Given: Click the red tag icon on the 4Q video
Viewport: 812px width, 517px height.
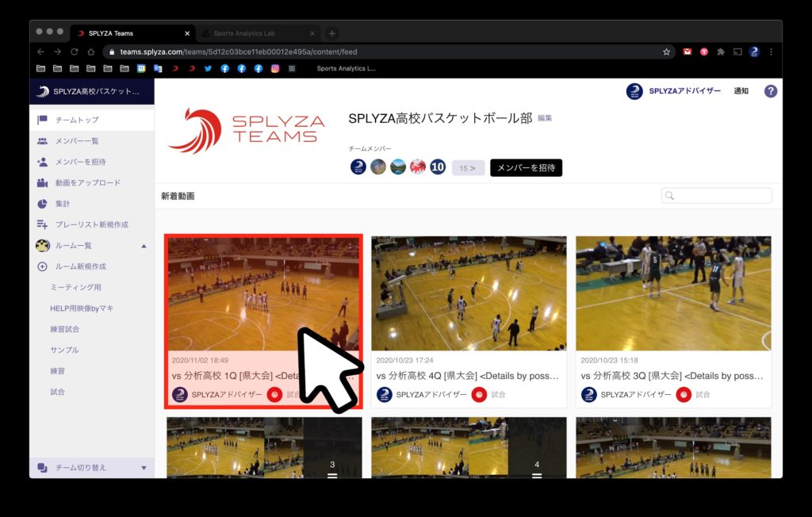Looking at the screenshot, I should click(x=479, y=394).
